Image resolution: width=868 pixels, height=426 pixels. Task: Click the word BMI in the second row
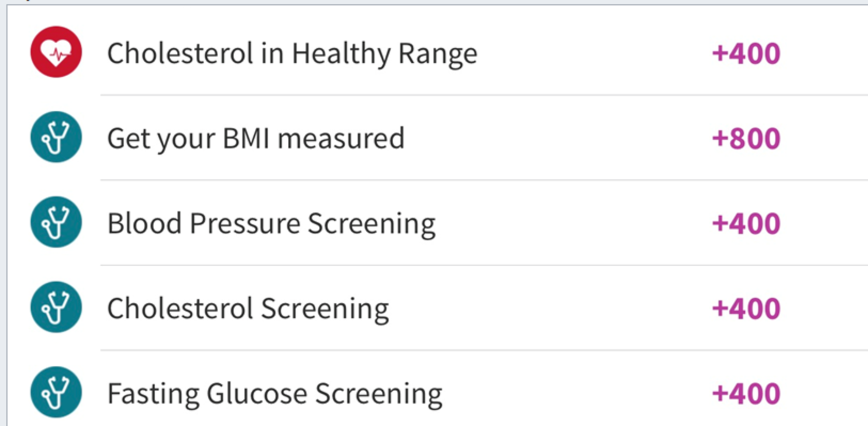246,138
